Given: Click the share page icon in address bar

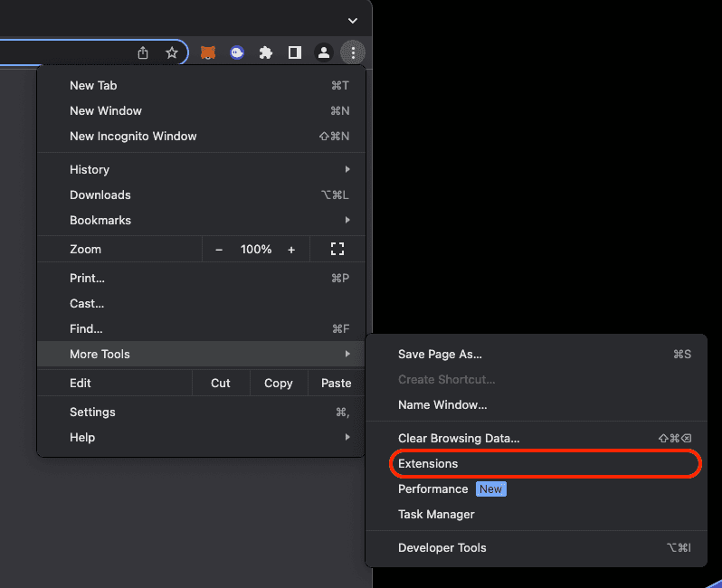Looking at the screenshot, I should 143,52.
